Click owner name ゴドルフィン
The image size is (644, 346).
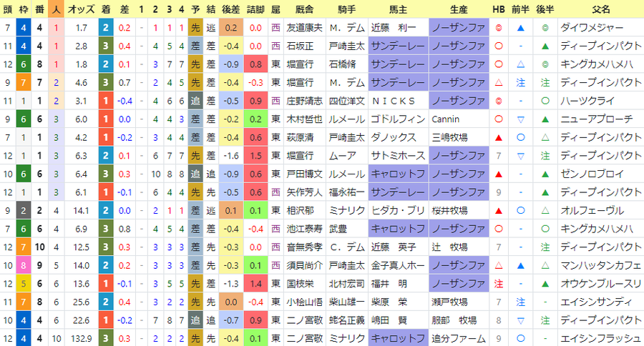point(398,119)
